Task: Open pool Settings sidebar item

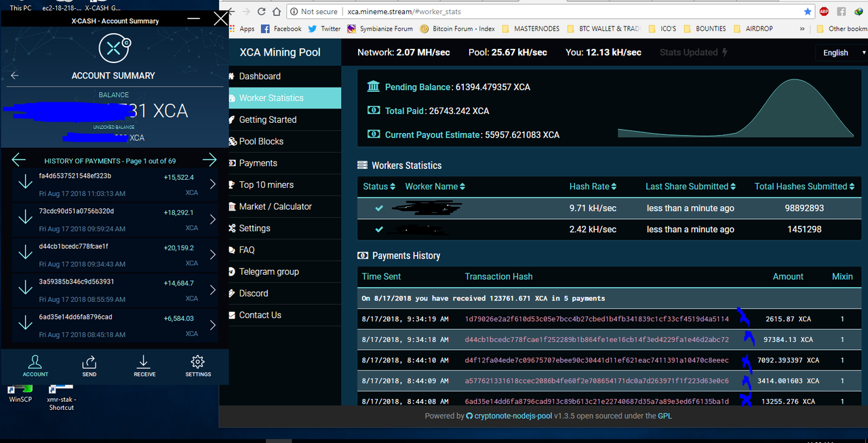Action: [x=285, y=228]
